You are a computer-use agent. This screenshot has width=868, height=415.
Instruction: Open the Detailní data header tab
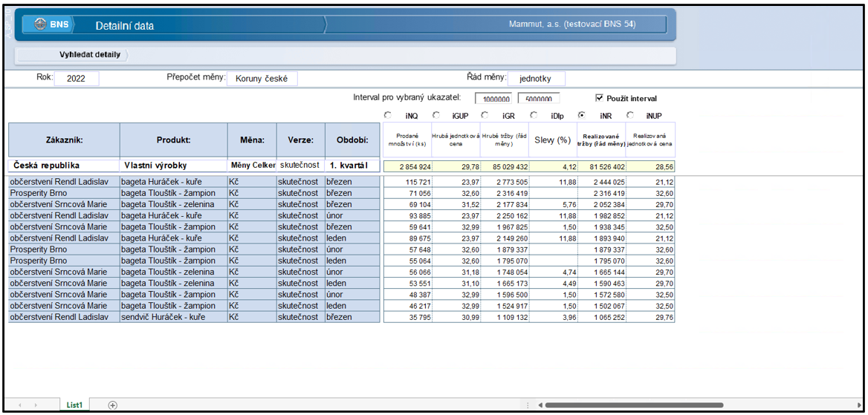[125, 25]
